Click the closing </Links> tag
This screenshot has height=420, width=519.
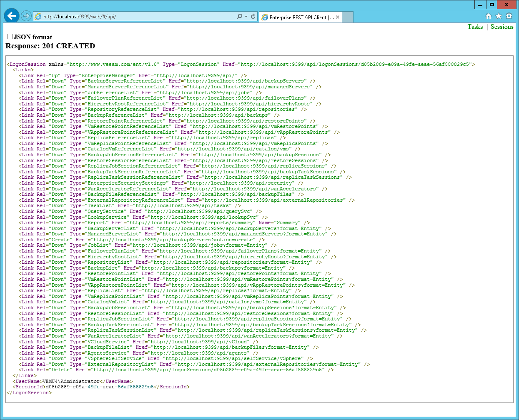click(25, 376)
